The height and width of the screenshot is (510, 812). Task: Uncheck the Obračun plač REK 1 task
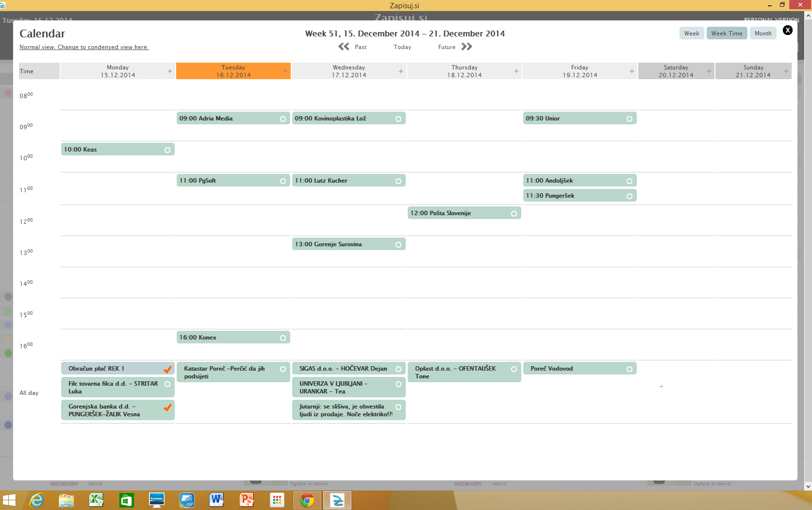167,369
